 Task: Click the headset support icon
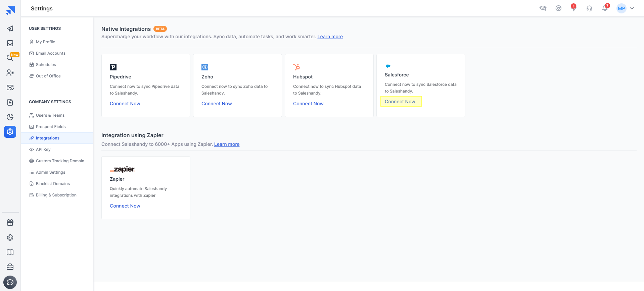point(589,8)
